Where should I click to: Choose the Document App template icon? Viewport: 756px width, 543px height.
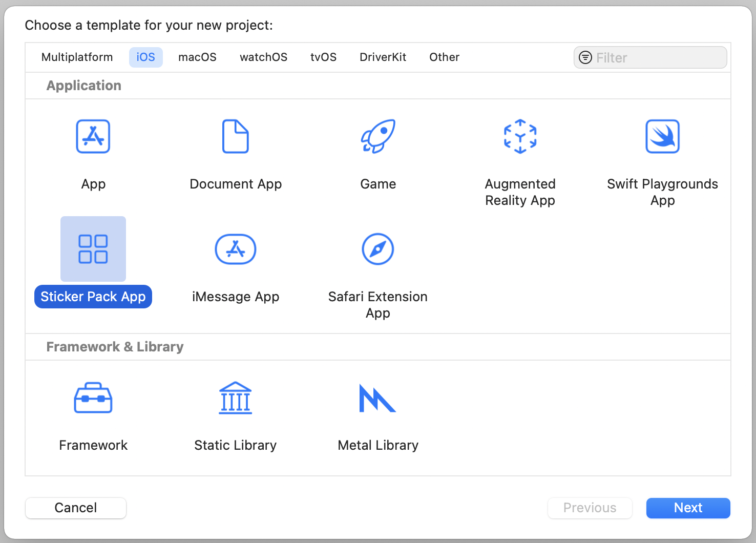tap(235, 137)
